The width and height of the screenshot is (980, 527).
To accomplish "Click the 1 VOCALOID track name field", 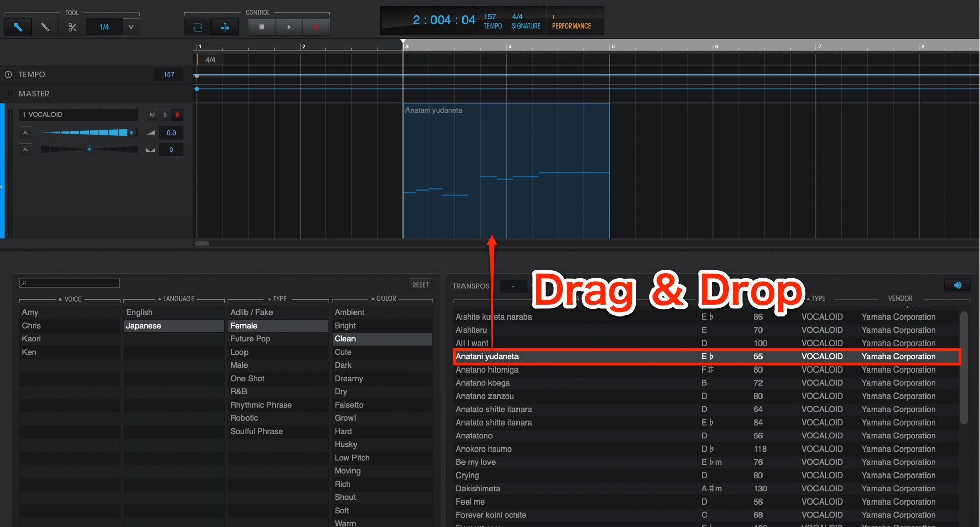I will 78,115.
